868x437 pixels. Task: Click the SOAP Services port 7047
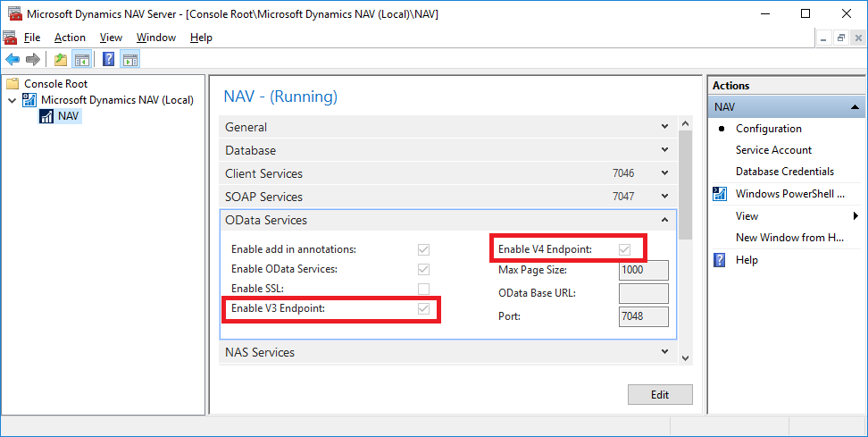pyautogui.click(x=623, y=197)
